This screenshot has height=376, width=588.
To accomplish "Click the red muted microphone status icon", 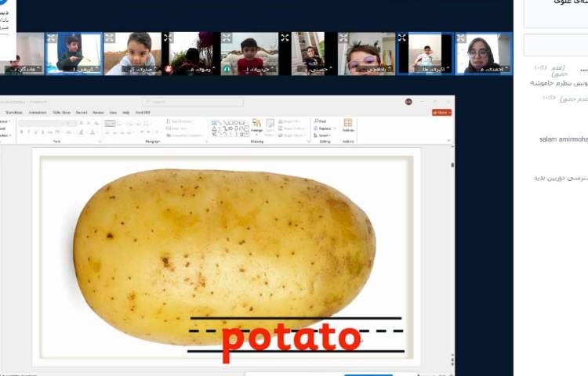I will (x=169, y=69).
